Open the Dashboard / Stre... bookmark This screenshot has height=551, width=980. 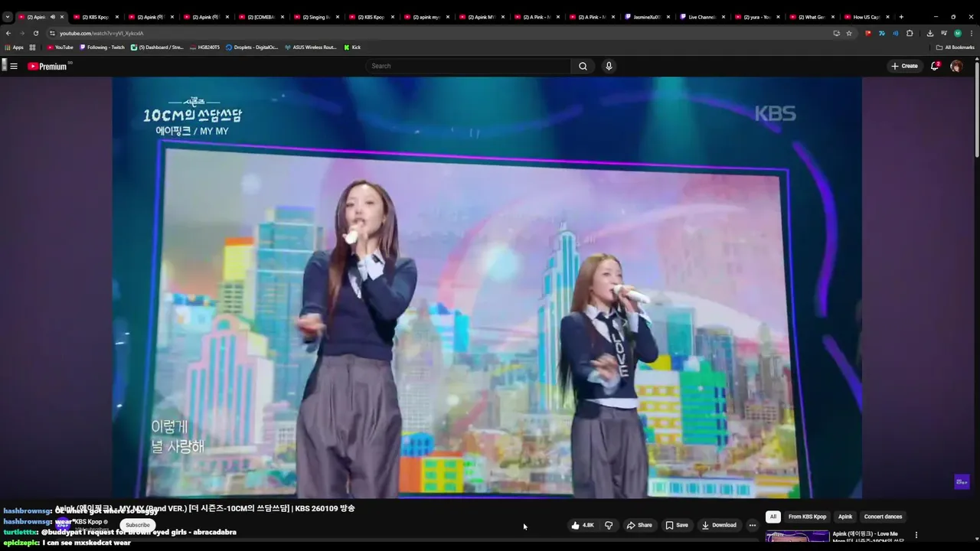[x=158, y=47]
